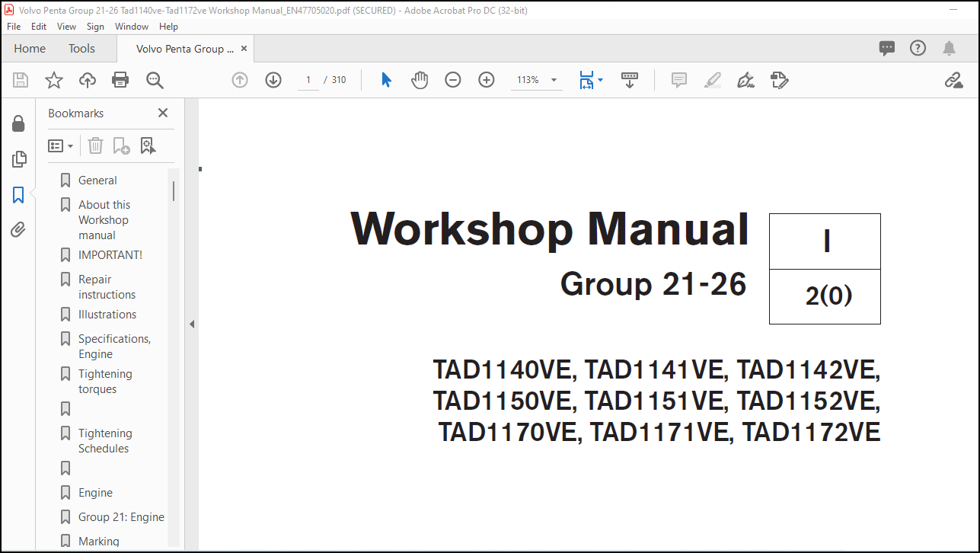Open the IMPORTANT! bookmark

coord(110,255)
